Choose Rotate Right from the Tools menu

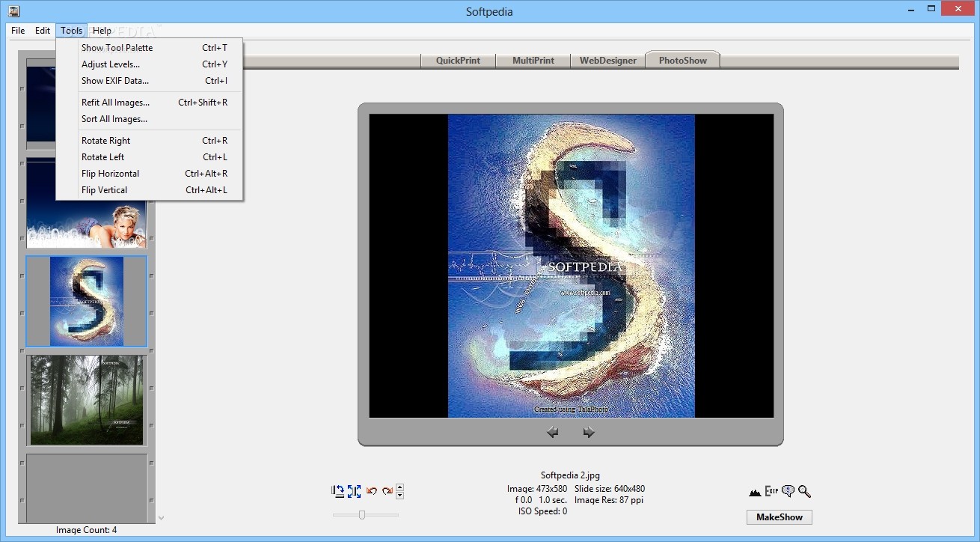[x=150, y=141]
